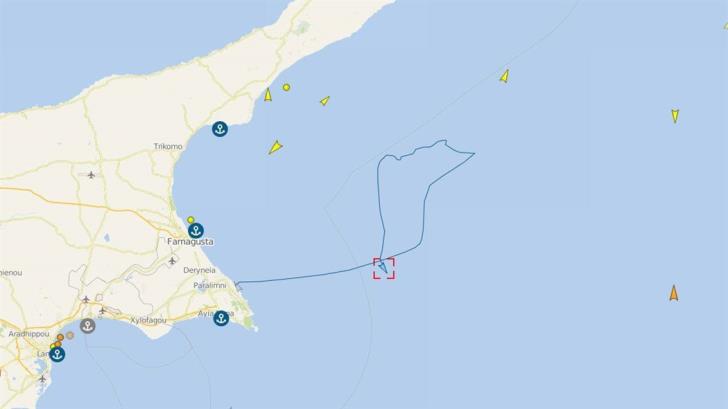Click the airport icon west of Trikomo
728x409 pixels.
[x=91, y=175]
